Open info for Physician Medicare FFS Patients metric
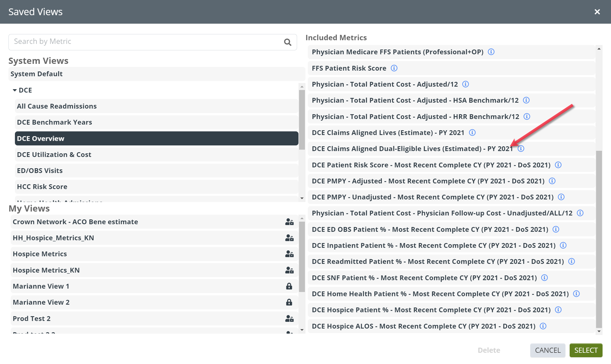 pyautogui.click(x=491, y=52)
